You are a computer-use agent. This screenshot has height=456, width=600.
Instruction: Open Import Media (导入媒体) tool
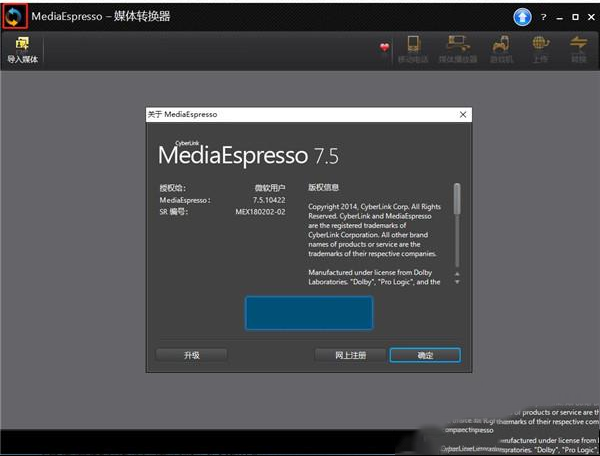point(23,50)
